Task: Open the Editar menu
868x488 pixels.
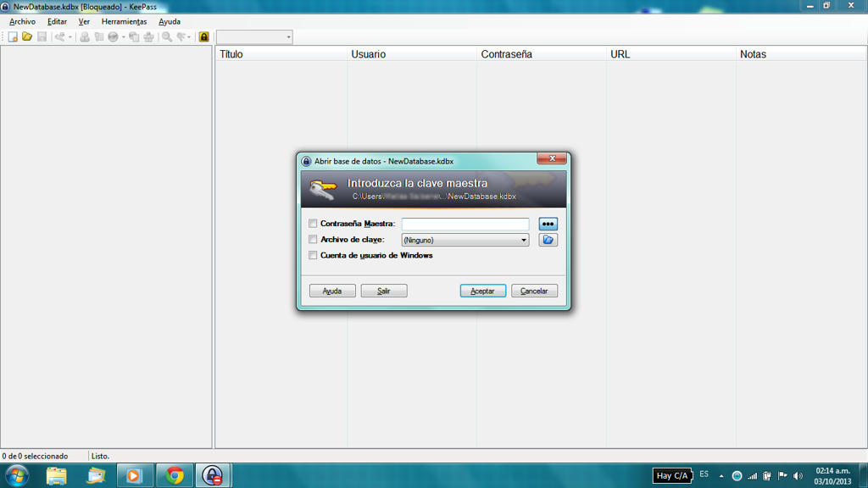Action: (57, 21)
